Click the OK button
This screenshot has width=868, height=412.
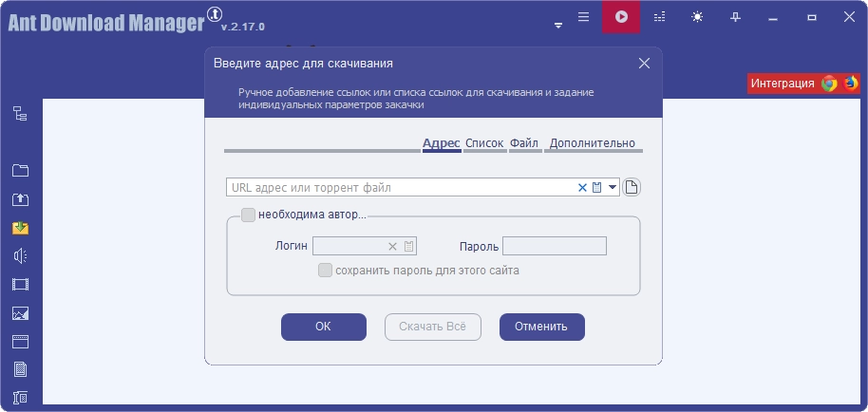click(x=323, y=327)
